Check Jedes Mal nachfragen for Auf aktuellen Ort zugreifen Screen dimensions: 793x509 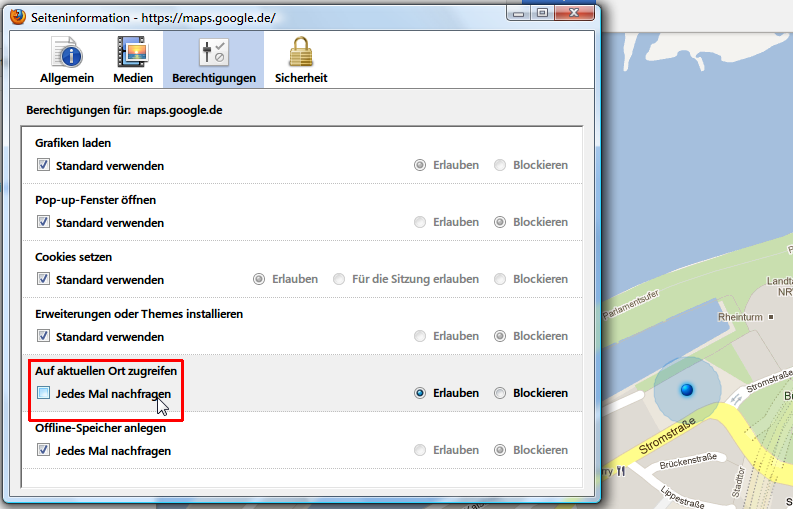click(x=43, y=393)
